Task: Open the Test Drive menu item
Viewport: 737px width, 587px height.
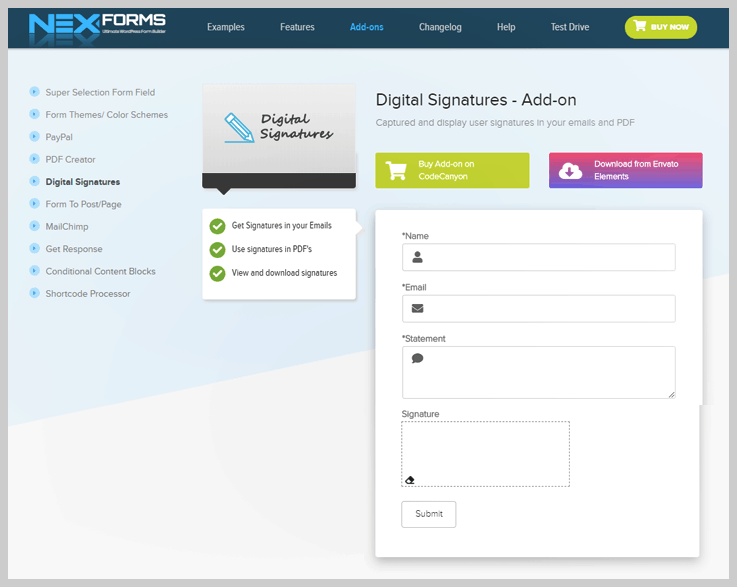Action: coord(570,27)
